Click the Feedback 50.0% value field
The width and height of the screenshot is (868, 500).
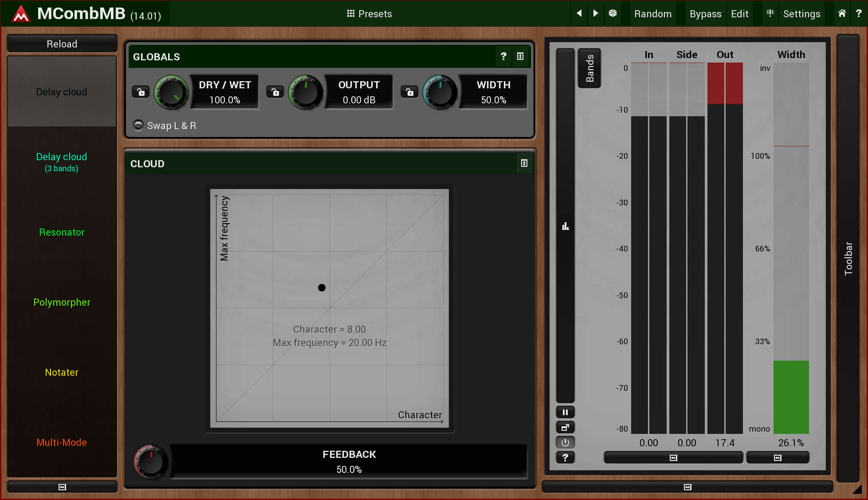point(349,461)
